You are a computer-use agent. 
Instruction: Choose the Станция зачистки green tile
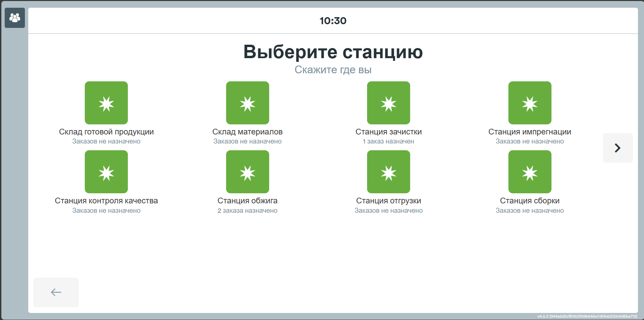click(x=389, y=103)
